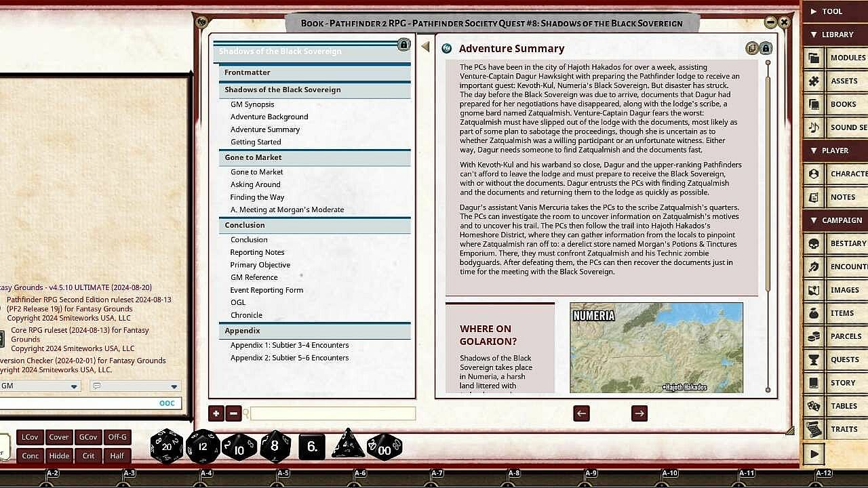
Task: Toggle the GCov modifier button
Action: 88,437
